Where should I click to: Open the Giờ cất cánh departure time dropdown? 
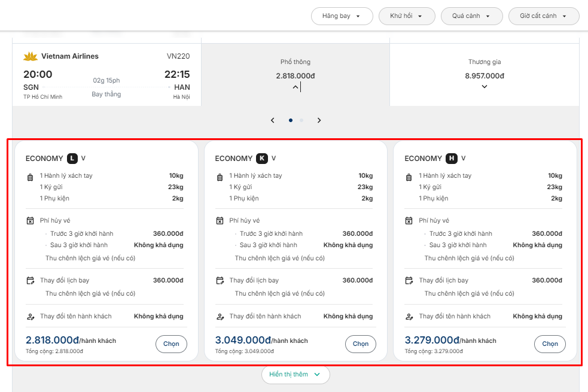[543, 16]
